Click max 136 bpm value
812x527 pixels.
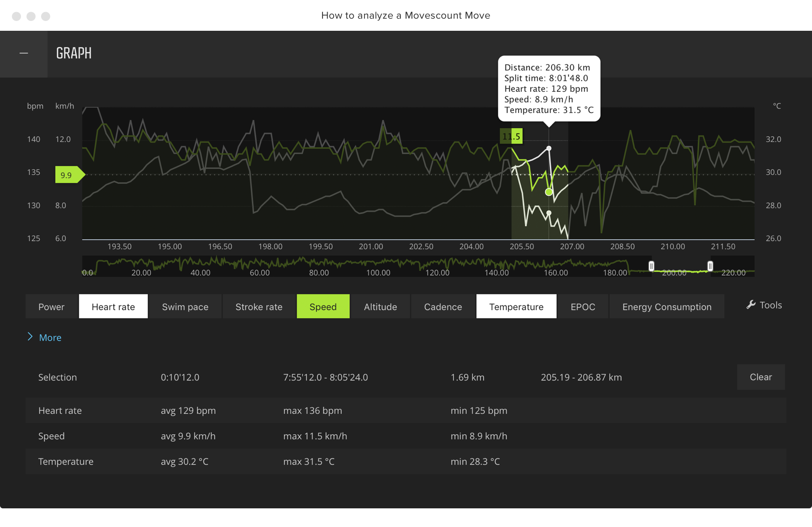click(x=313, y=411)
